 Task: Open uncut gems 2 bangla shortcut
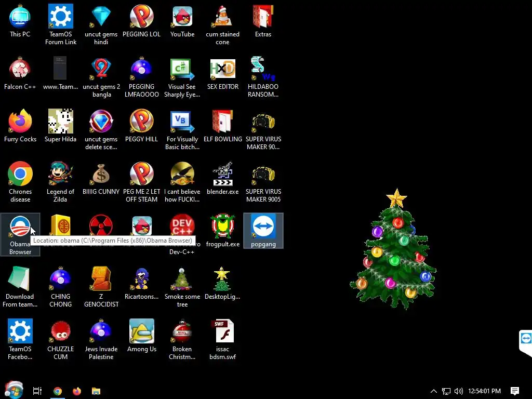[101, 77]
